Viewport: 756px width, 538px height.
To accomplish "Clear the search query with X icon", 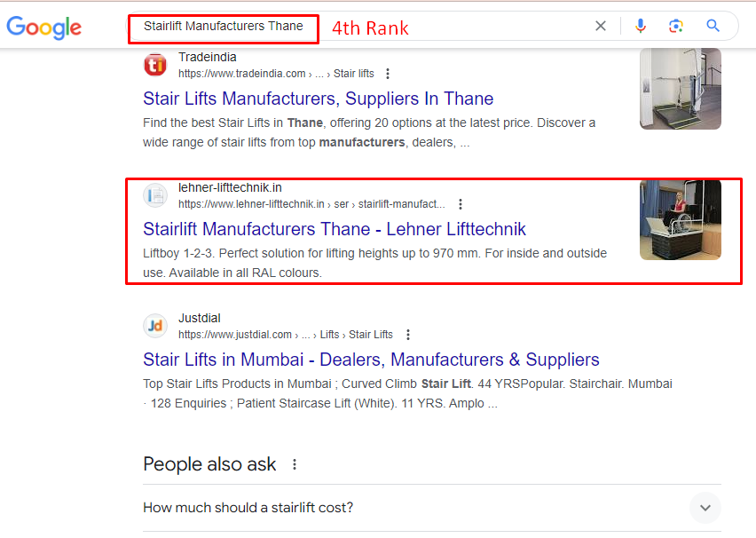I will (x=600, y=26).
